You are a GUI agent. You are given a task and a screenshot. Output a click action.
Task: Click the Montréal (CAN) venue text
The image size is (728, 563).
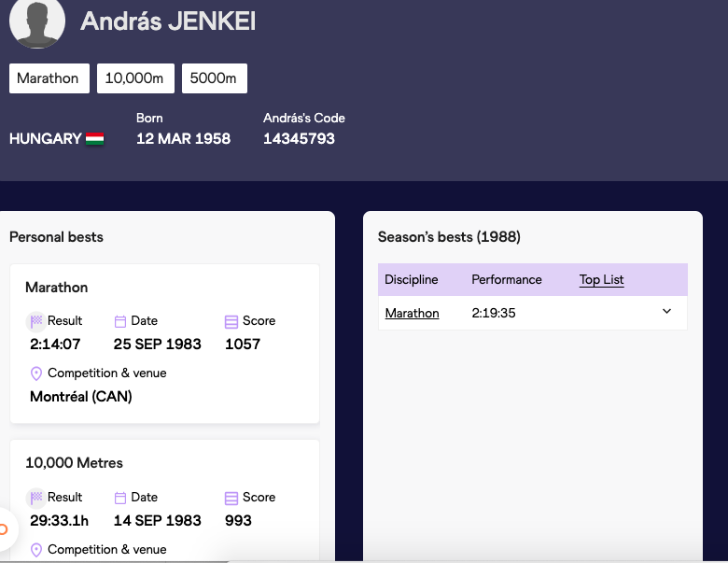[81, 397]
